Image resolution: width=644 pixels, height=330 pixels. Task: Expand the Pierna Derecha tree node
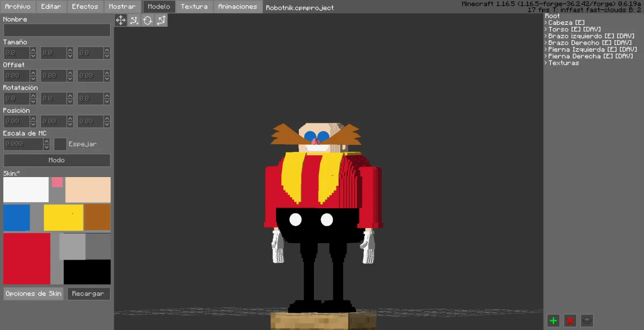(x=546, y=56)
